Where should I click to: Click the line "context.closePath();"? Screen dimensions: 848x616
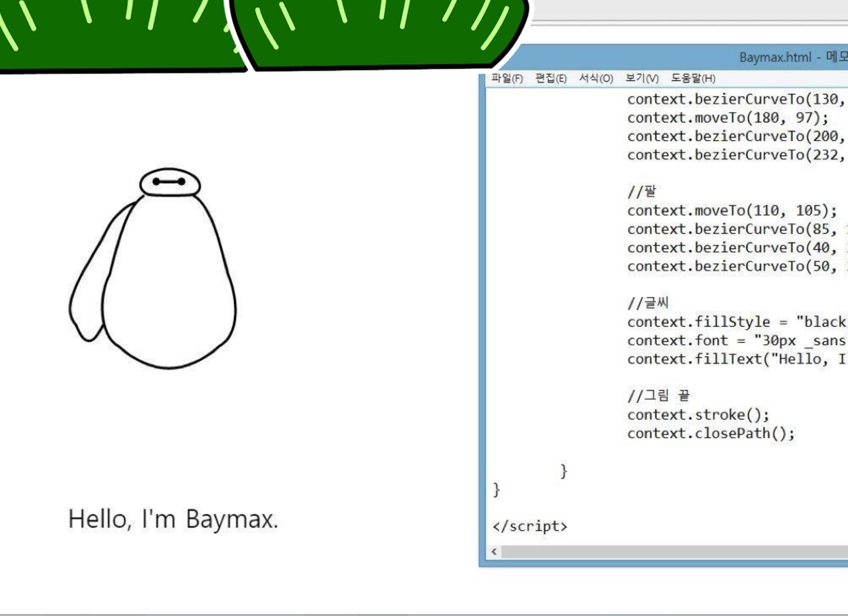(x=711, y=433)
